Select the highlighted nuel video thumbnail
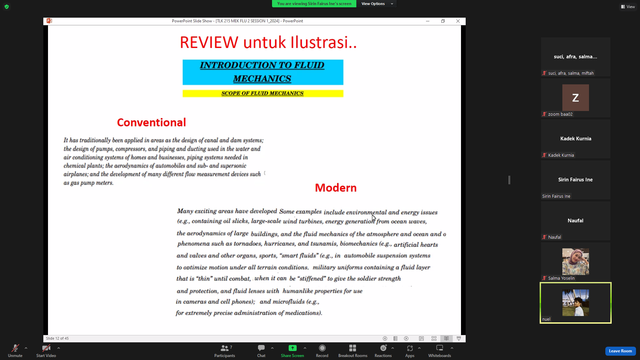This screenshot has width=640, height=360. point(576,303)
